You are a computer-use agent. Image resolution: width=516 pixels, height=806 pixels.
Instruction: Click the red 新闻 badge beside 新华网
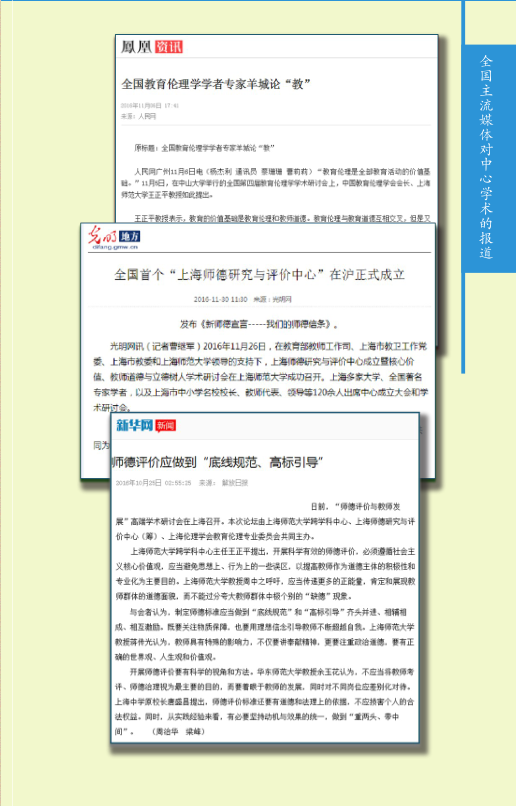(x=165, y=426)
